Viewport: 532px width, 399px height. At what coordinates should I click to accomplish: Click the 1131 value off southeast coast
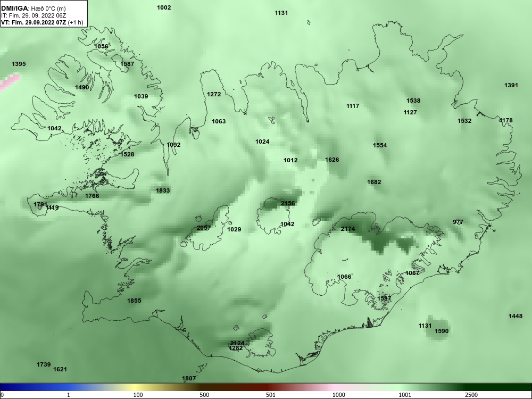(425, 326)
